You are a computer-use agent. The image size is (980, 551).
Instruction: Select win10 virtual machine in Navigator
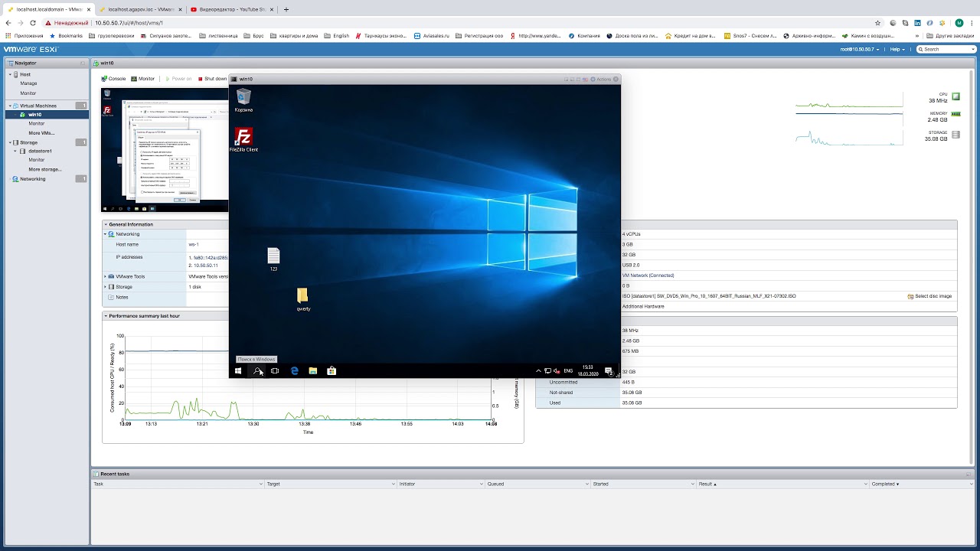[x=47, y=115]
